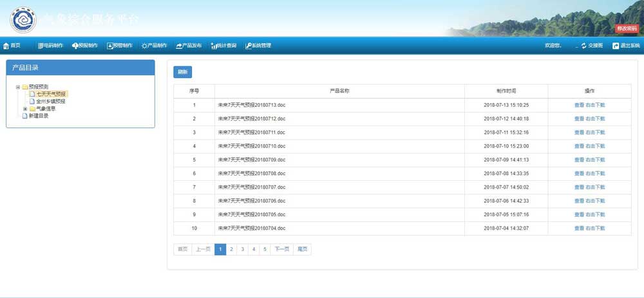Image resolution: width=644 pixels, height=298 pixels.
Task: Click the 交接班 refresh icon
Action: coord(583,46)
